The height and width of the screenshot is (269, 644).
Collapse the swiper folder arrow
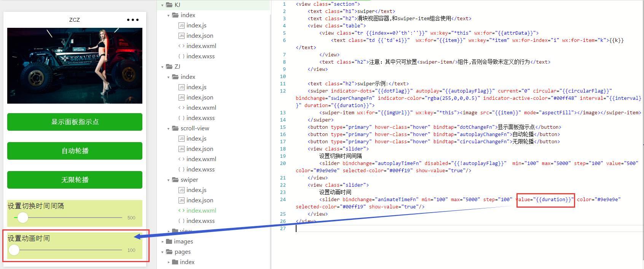coord(169,180)
